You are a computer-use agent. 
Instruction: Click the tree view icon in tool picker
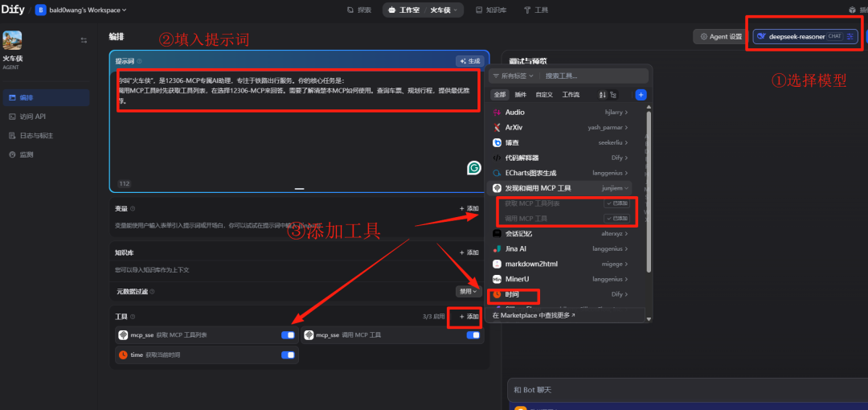[612, 95]
